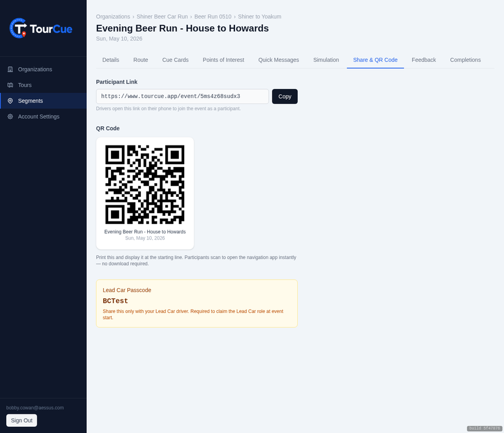This screenshot has width=504, height=433.
Task: Click the QR code image
Action: coord(145,184)
